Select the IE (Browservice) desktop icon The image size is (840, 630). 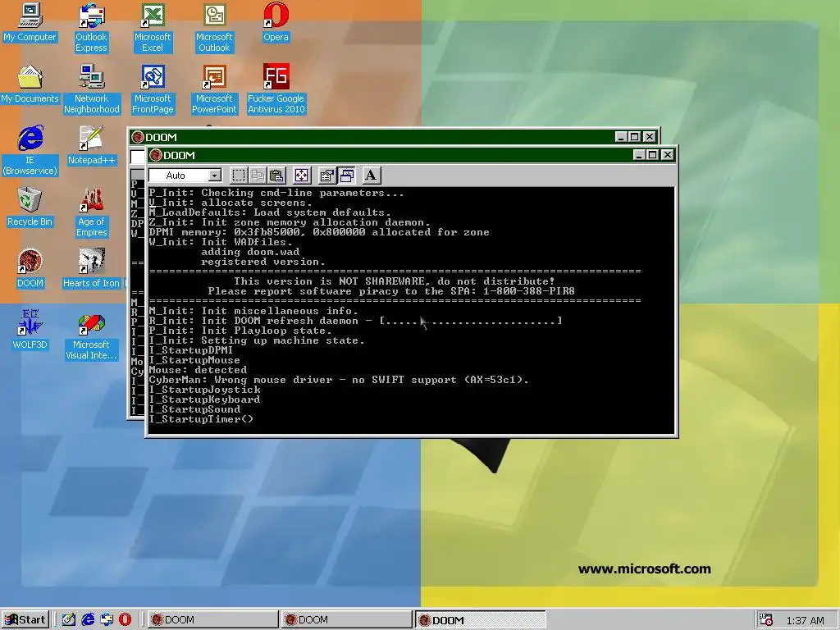[30, 151]
